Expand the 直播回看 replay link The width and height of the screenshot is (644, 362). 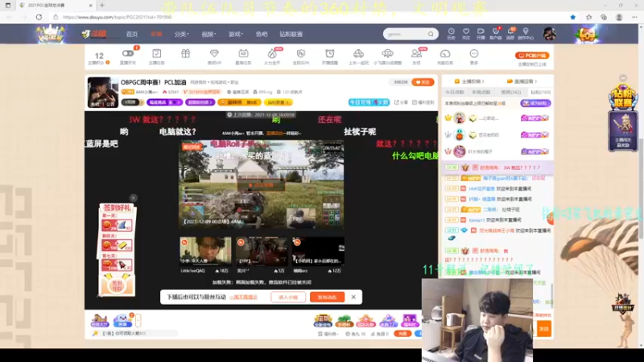coord(522,81)
